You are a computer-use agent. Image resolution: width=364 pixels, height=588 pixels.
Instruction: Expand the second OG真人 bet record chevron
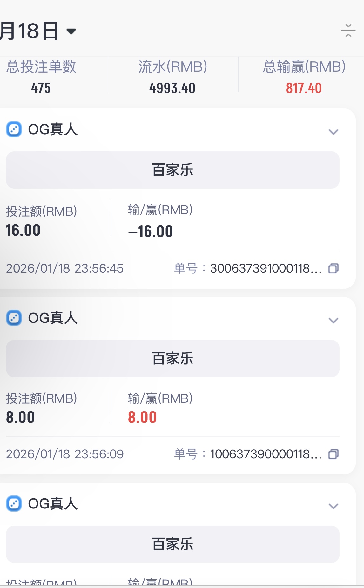click(333, 320)
